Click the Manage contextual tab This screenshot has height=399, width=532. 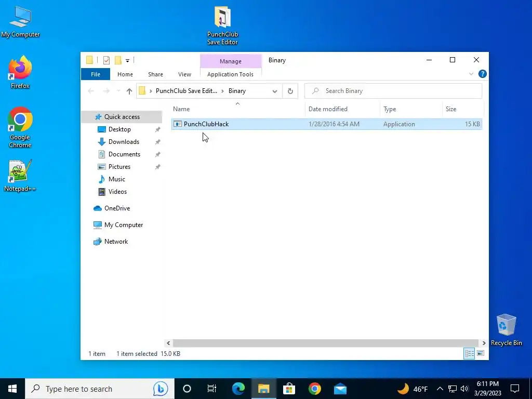231,61
